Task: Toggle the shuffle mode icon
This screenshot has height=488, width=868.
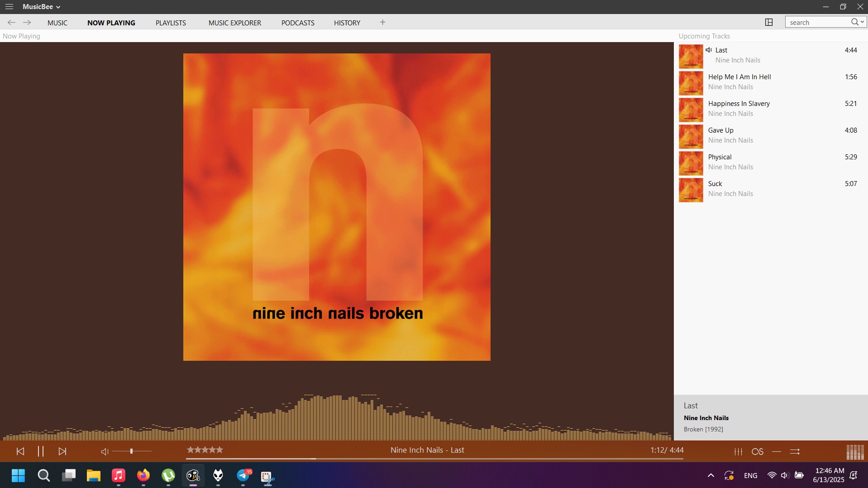Action: point(795,451)
